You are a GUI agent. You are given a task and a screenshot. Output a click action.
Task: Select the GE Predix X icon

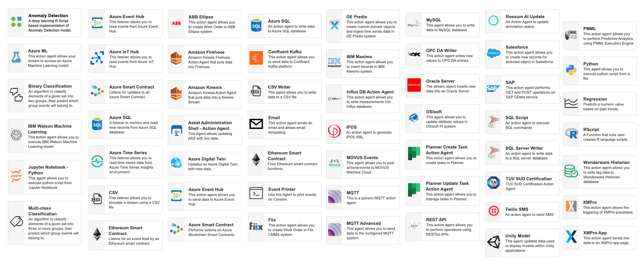pyautogui.click(x=335, y=25)
